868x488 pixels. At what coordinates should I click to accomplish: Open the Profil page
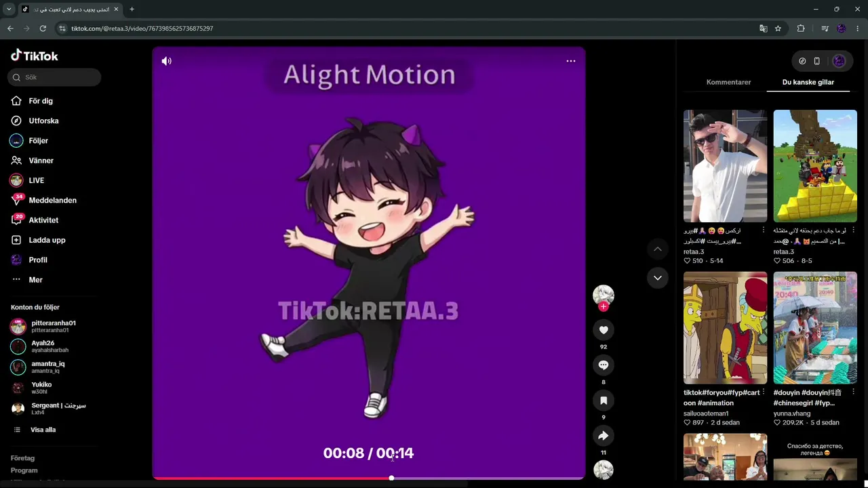click(38, 260)
